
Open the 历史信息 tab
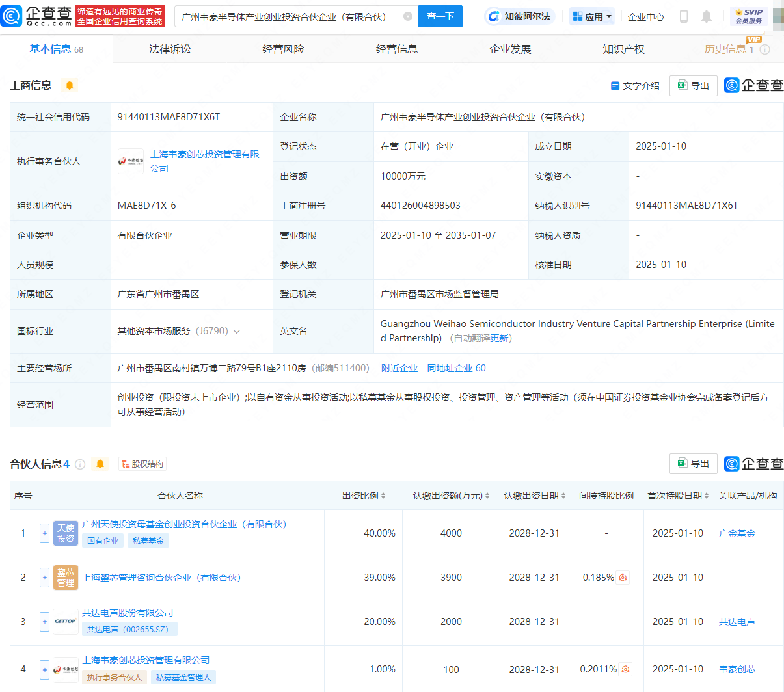(x=729, y=49)
